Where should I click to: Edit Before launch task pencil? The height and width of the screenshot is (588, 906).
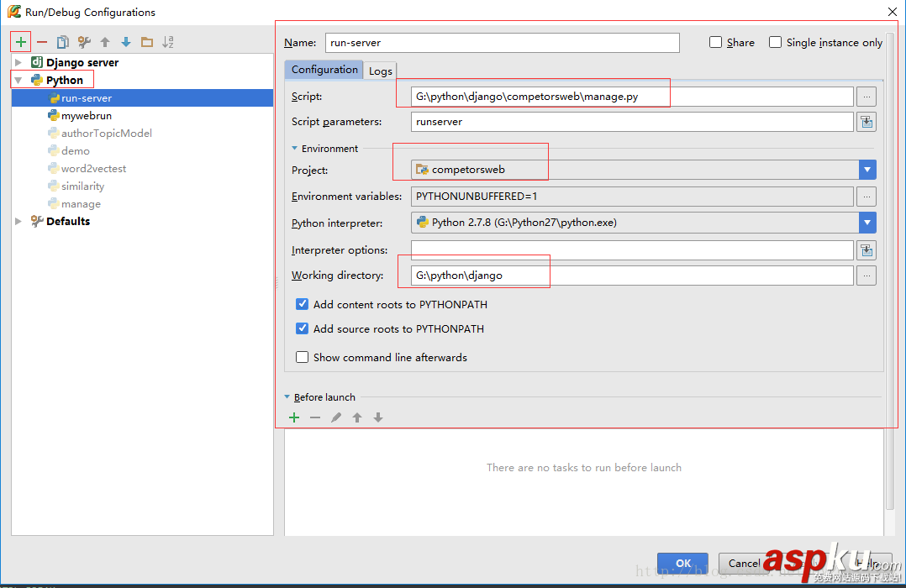coord(335,417)
